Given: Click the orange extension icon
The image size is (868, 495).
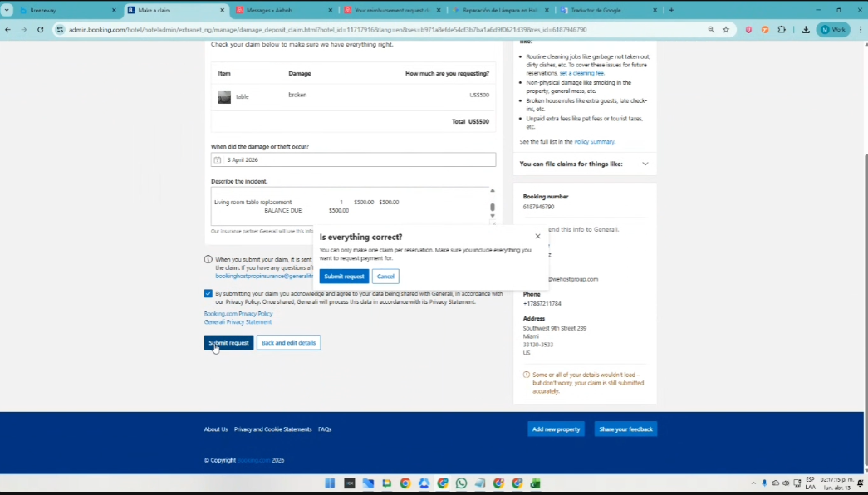Looking at the screenshot, I should [765, 30].
